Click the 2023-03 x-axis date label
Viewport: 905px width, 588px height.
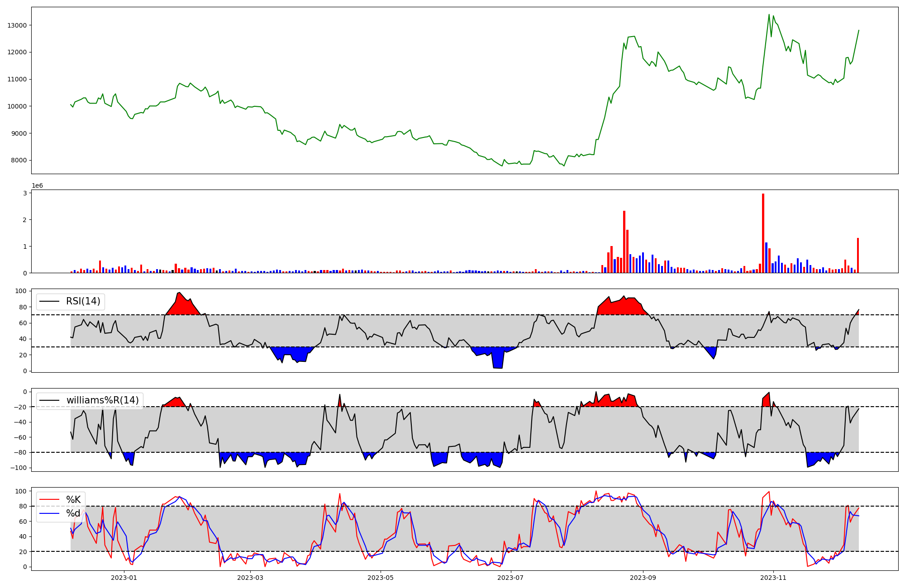pyautogui.click(x=250, y=578)
